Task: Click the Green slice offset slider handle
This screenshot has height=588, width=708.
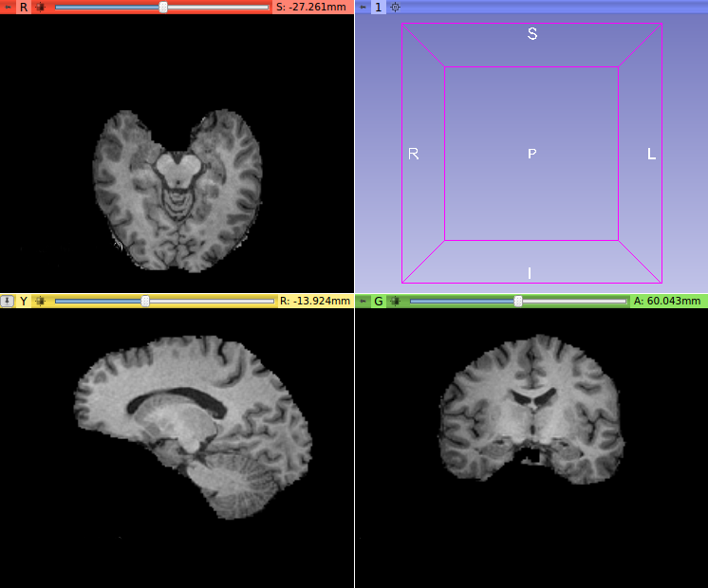Action: coord(518,301)
